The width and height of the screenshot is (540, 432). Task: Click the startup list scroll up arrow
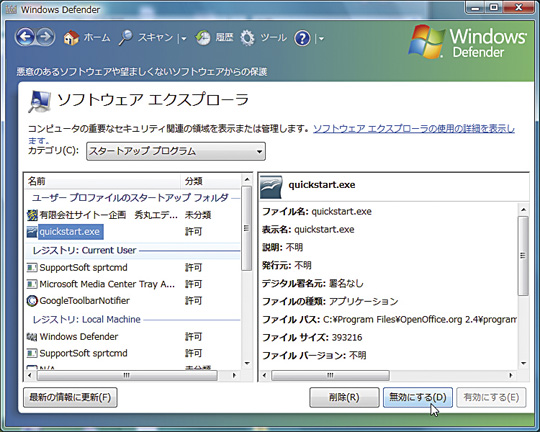pyautogui.click(x=247, y=179)
